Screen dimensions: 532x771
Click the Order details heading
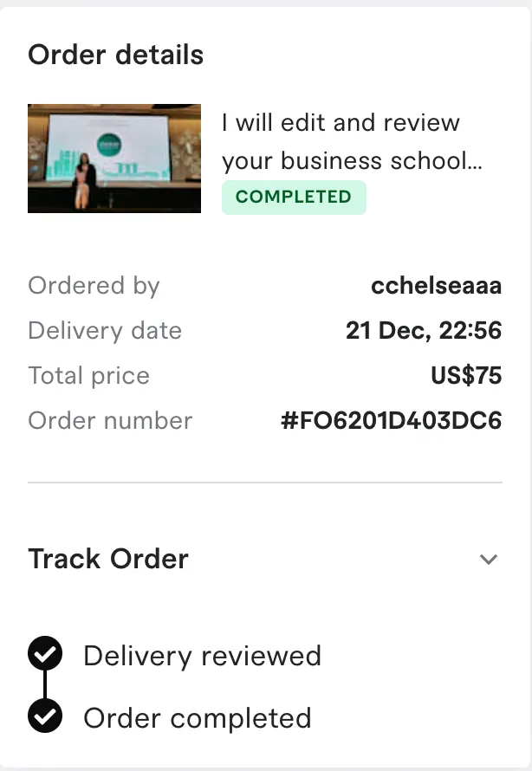pyautogui.click(x=116, y=55)
